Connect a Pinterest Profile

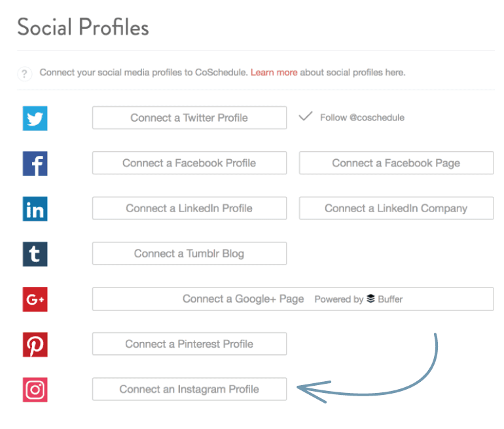[x=189, y=344]
